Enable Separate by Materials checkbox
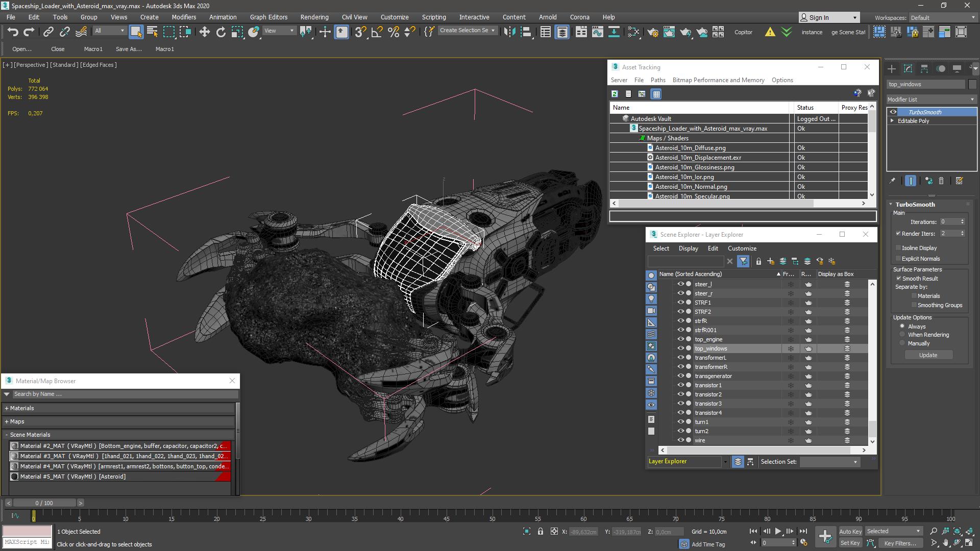The height and width of the screenshot is (551, 980). [914, 296]
